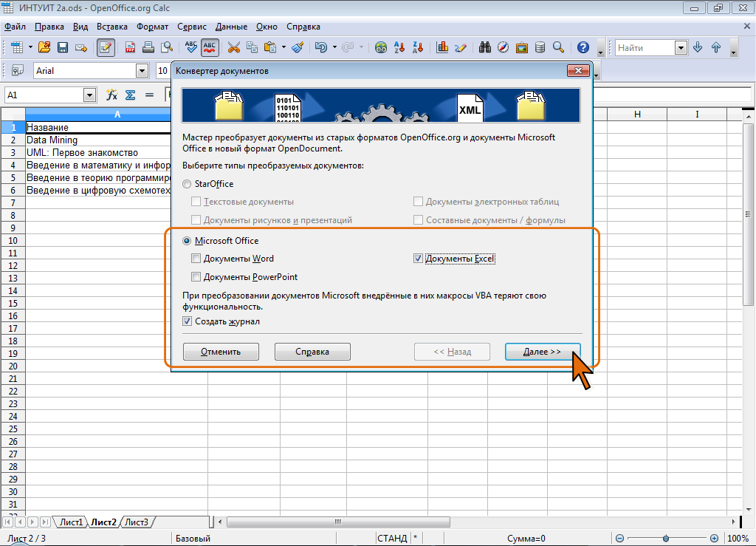Send document as e-mail icon
The height and width of the screenshot is (546, 756).
point(81,47)
